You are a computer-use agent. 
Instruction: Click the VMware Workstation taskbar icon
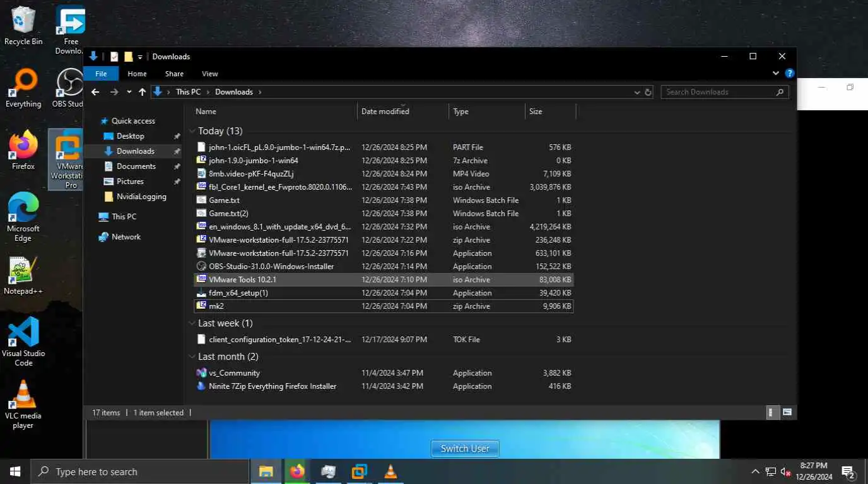pos(360,471)
